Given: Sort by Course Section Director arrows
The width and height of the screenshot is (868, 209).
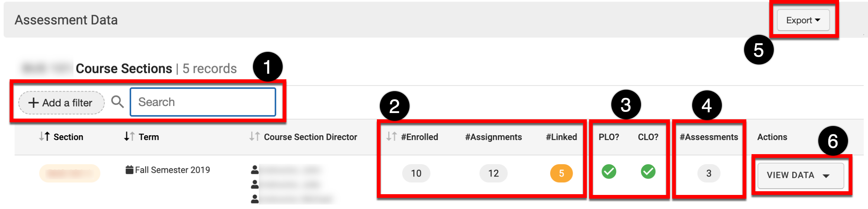Looking at the screenshot, I should tap(254, 137).
